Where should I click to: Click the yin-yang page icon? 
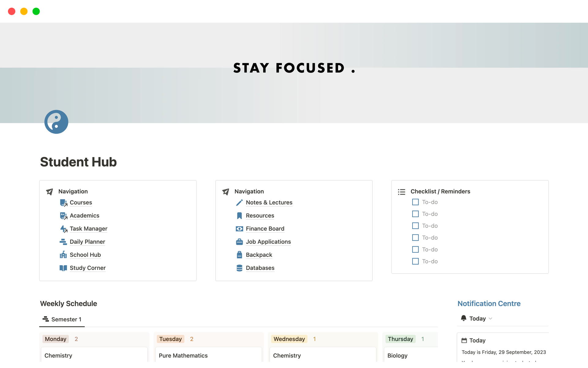click(56, 122)
